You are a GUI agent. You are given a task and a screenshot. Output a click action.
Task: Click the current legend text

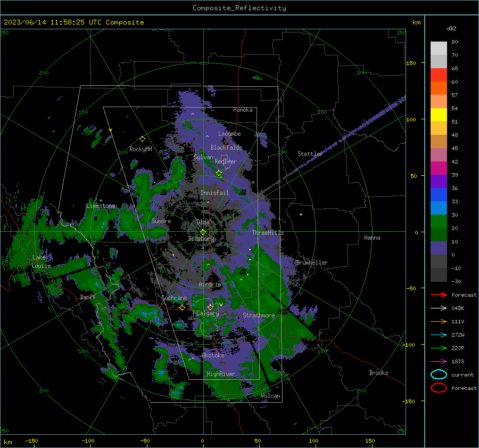click(x=463, y=374)
